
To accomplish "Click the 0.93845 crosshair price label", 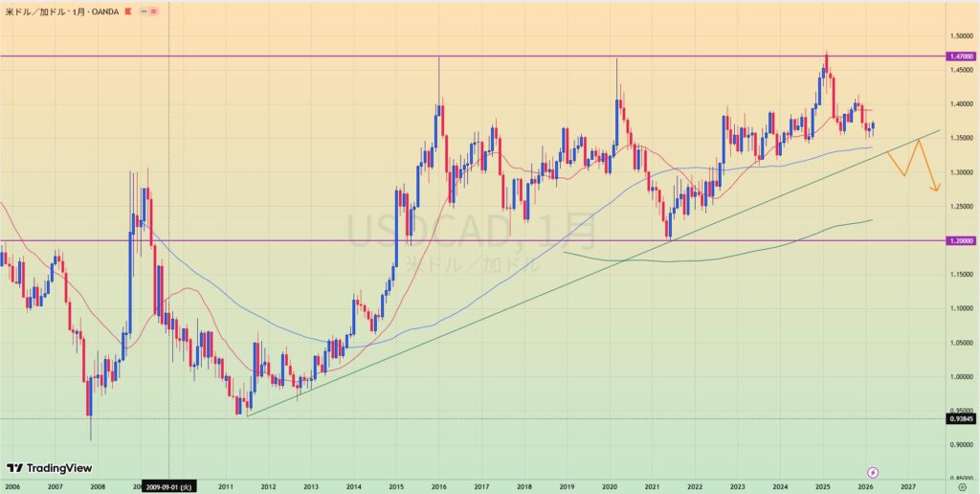I will (961, 417).
